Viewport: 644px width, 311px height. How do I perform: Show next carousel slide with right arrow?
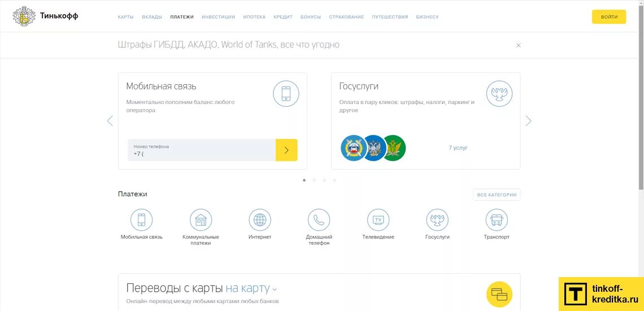[529, 121]
